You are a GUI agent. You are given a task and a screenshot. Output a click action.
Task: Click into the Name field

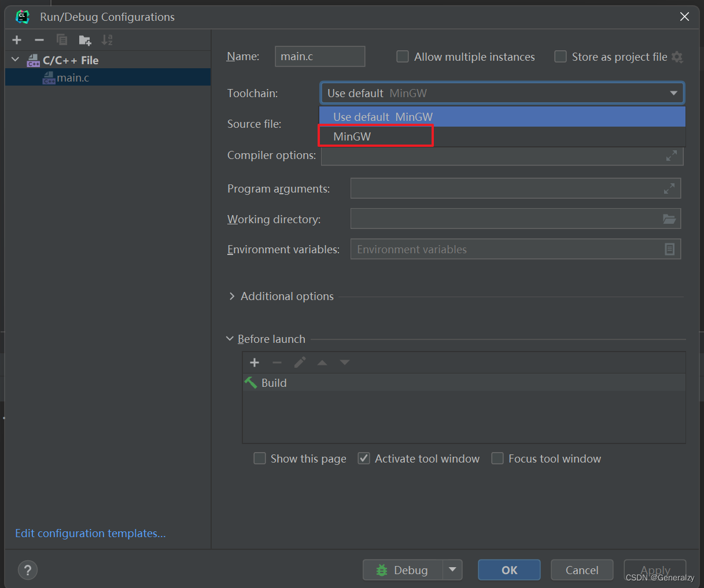[x=320, y=56]
